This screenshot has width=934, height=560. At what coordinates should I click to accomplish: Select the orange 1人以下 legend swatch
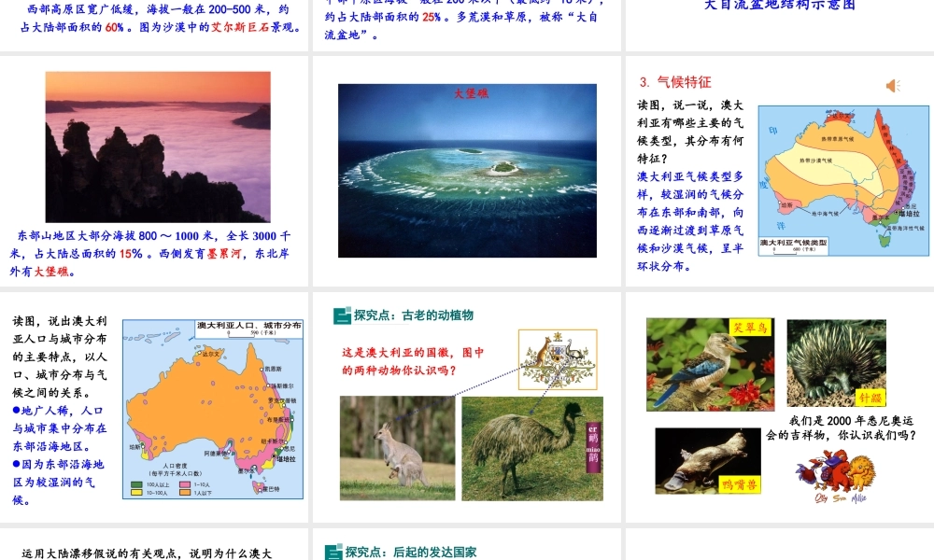point(185,493)
